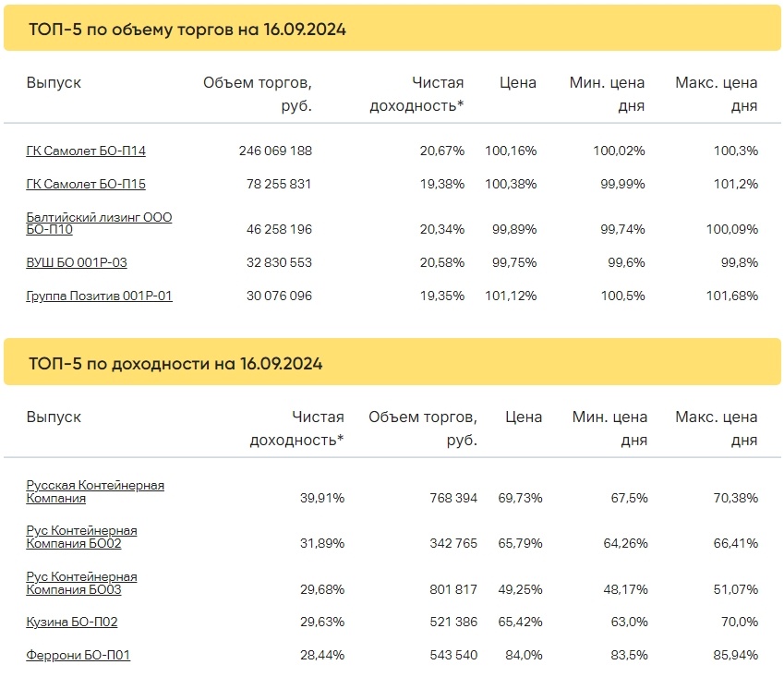This screenshot has height=677, width=784.
Task: Select trading volume value 32 830 553
Action: coord(279,262)
